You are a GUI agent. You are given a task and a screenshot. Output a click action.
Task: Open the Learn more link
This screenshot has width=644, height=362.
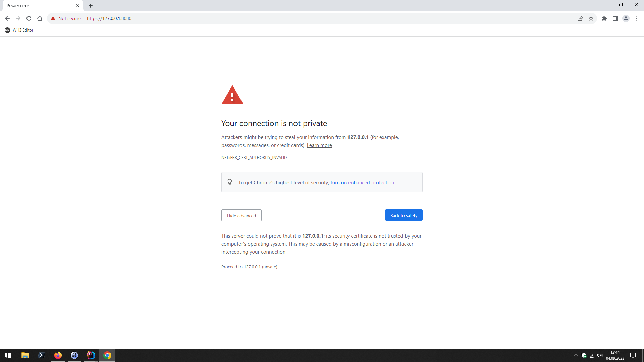point(319,145)
